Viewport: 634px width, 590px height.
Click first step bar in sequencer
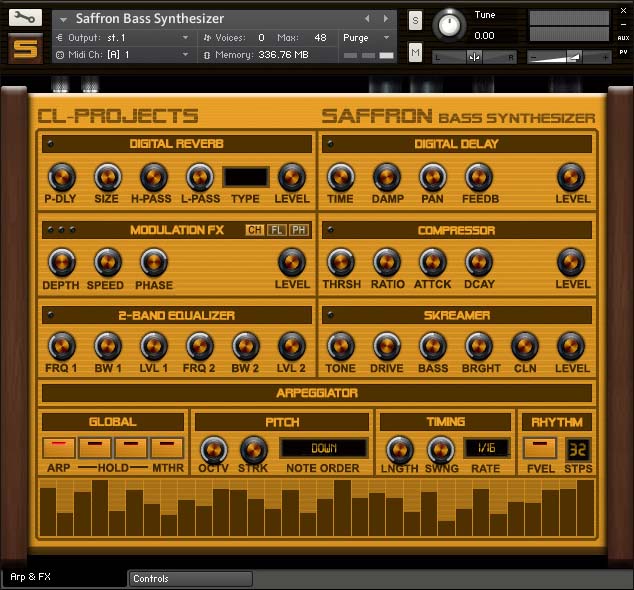click(48, 512)
